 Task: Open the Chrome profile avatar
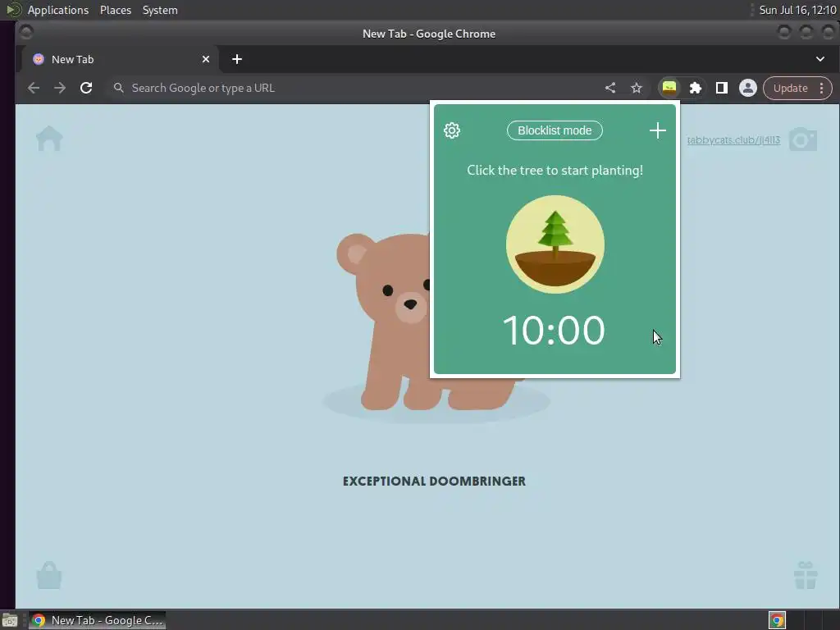click(748, 88)
